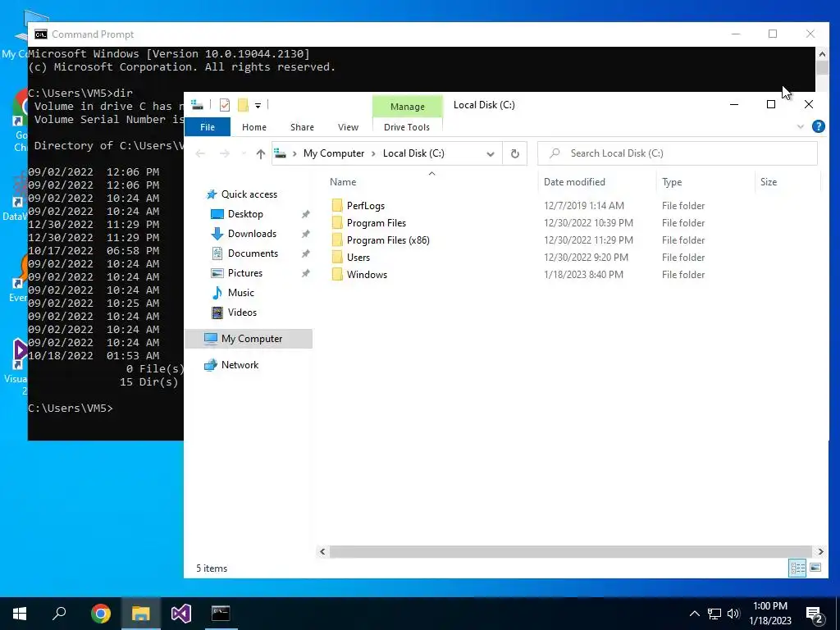
Task: Click the Command Prompt title bar icon
Action: click(41, 34)
